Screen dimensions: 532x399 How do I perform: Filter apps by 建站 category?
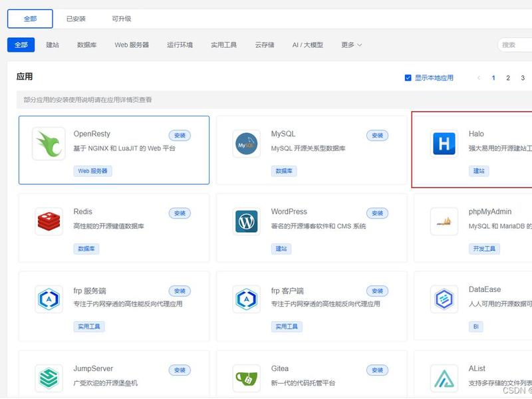coord(53,45)
